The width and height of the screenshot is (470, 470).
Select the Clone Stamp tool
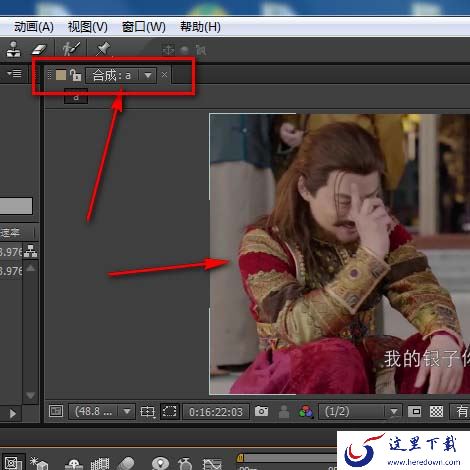tap(13, 49)
